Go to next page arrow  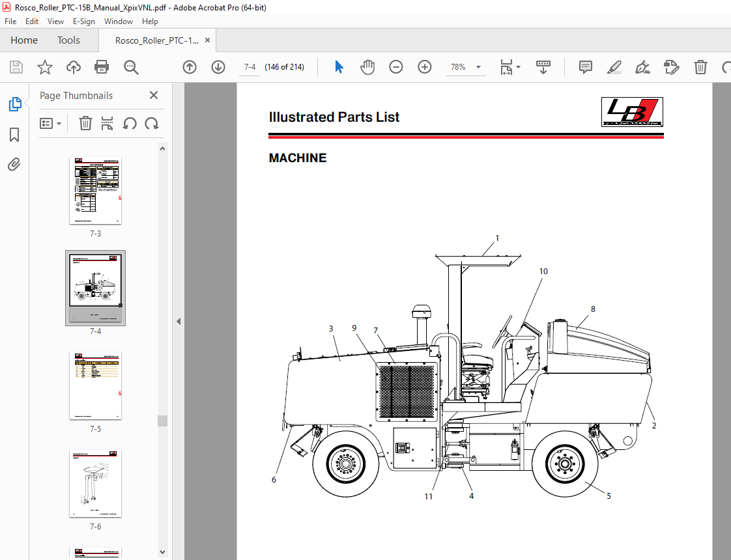tap(218, 67)
